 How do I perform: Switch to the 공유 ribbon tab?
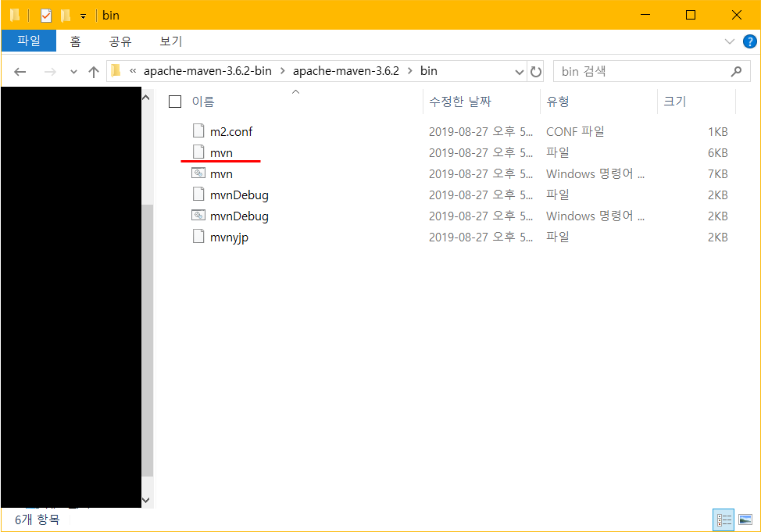tap(120, 41)
